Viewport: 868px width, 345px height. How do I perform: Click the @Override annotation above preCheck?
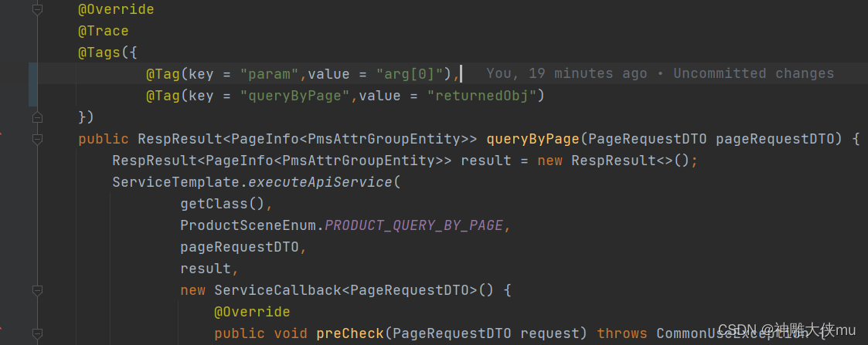point(252,312)
